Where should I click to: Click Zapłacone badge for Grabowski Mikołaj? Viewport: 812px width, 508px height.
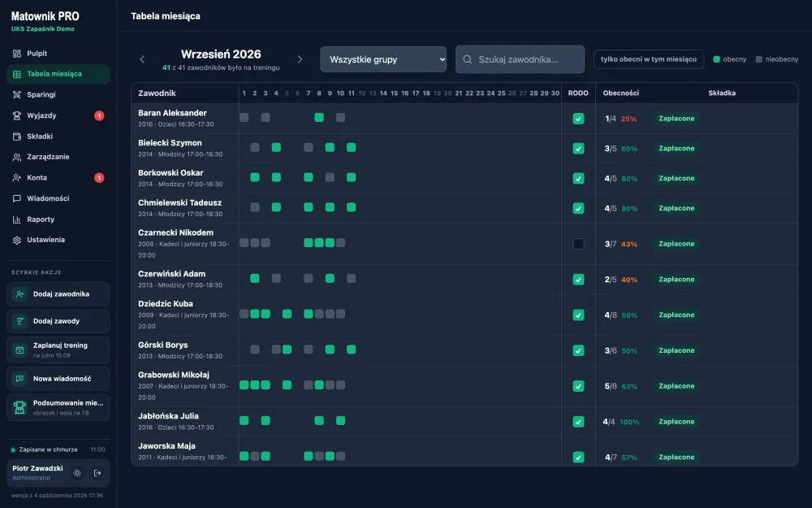click(676, 386)
